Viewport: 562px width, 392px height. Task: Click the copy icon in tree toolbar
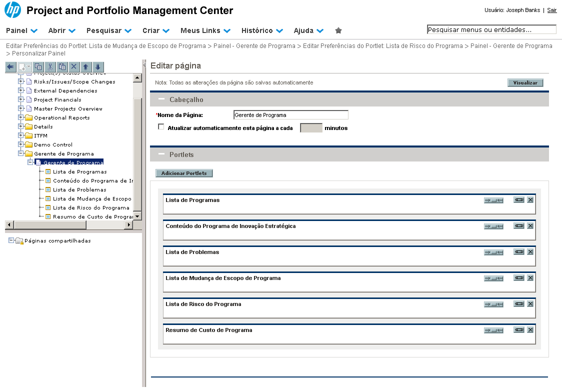(x=38, y=66)
